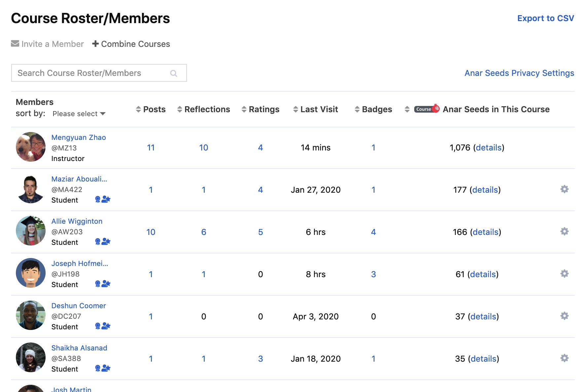Click user-star icon under Deshun Coomer
The image size is (584, 392).
tap(106, 326)
